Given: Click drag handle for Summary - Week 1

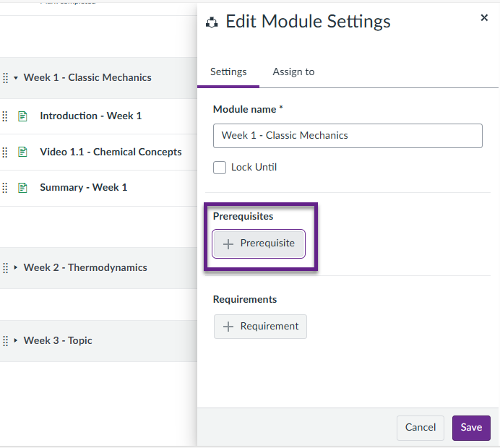Looking at the screenshot, I should 5,188.
